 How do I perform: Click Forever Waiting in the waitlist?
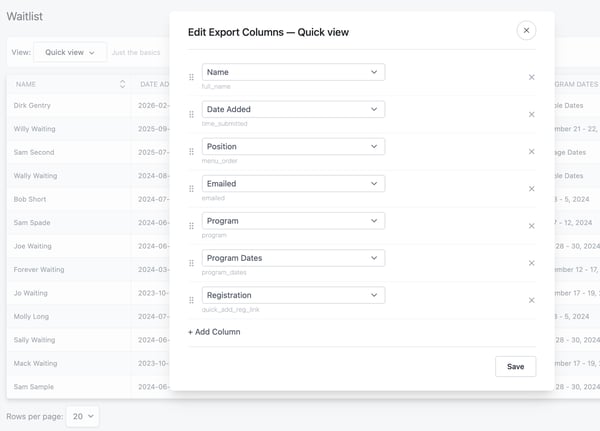[39, 269]
